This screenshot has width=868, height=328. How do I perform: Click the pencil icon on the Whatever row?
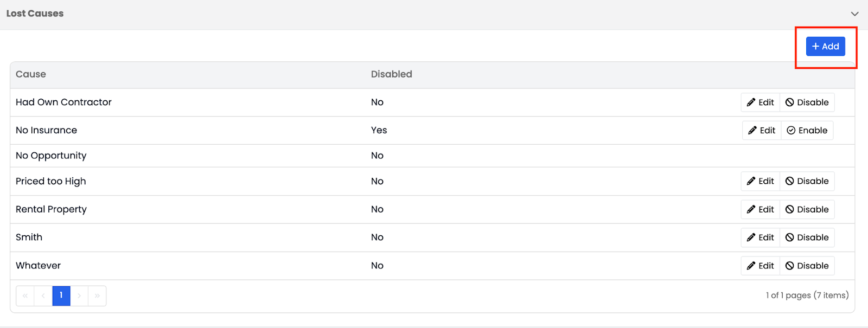(752, 266)
